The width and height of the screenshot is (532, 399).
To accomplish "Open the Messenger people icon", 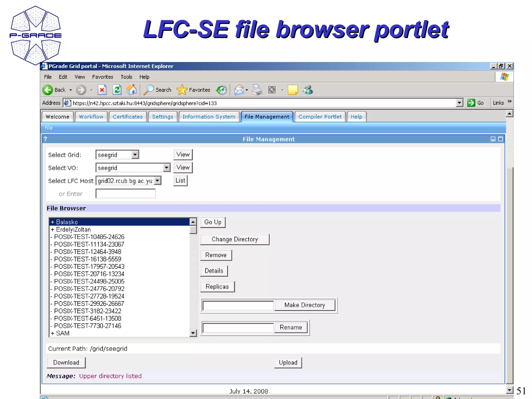I will coord(308,90).
